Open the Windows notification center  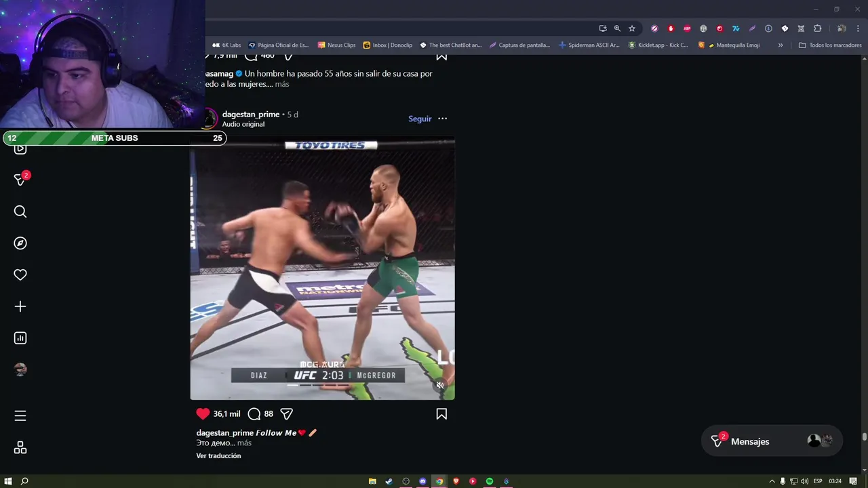[x=853, y=481]
